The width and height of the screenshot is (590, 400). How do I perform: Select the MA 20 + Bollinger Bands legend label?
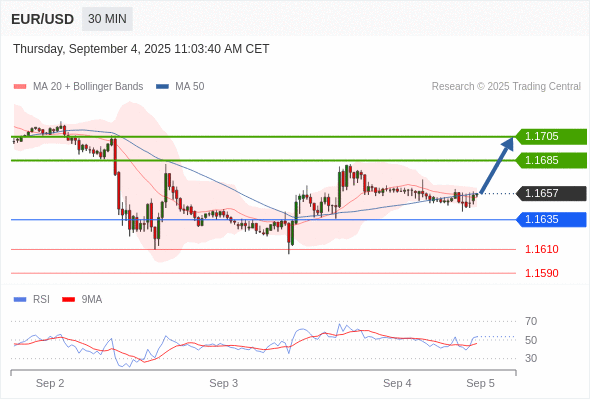pos(88,87)
